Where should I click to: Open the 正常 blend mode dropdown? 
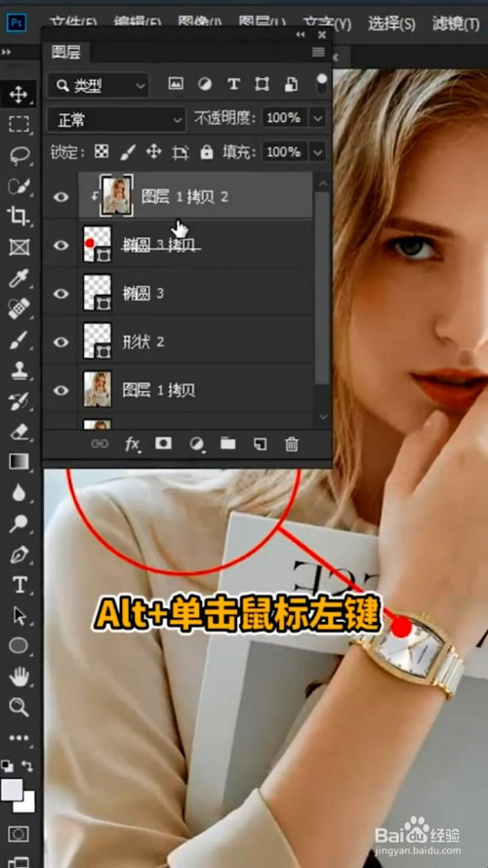click(x=116, y=119)
